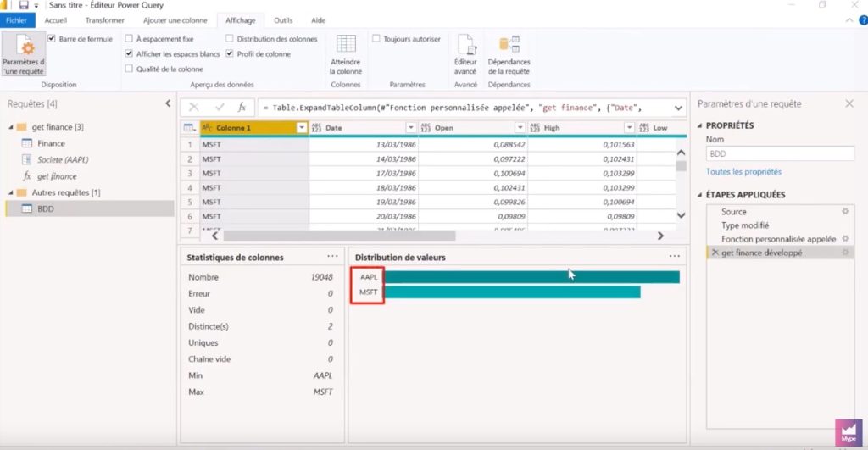Switch to Outils tab
The height and width of the screenshot is (450, 868).
pyautogui.click(x=283, y=20)
